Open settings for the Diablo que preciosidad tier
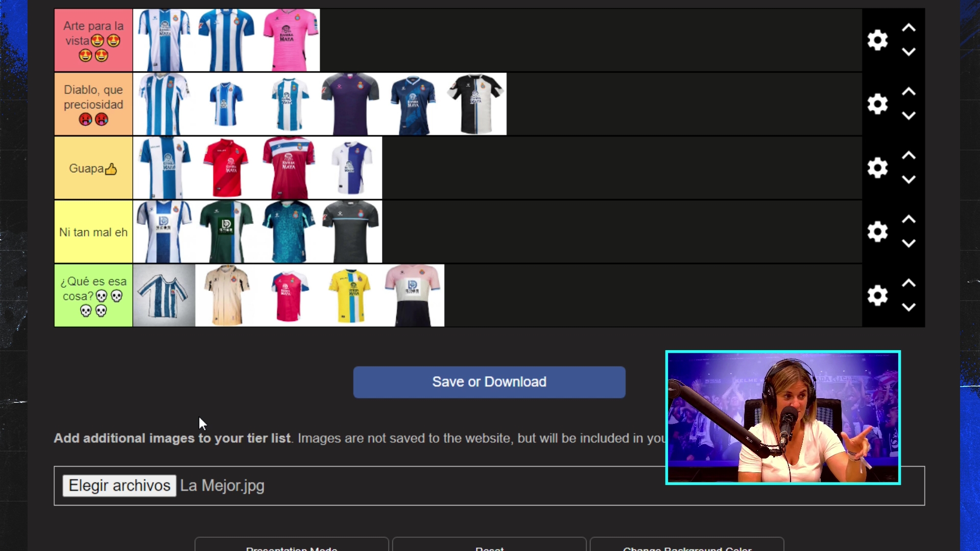The width and height of the screenshot is (980, 551). pos(877,104)
